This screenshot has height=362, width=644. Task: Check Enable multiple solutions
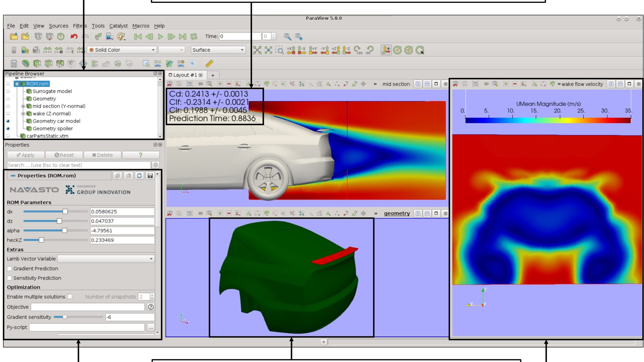pyautogui.click(x=70, y=297)
